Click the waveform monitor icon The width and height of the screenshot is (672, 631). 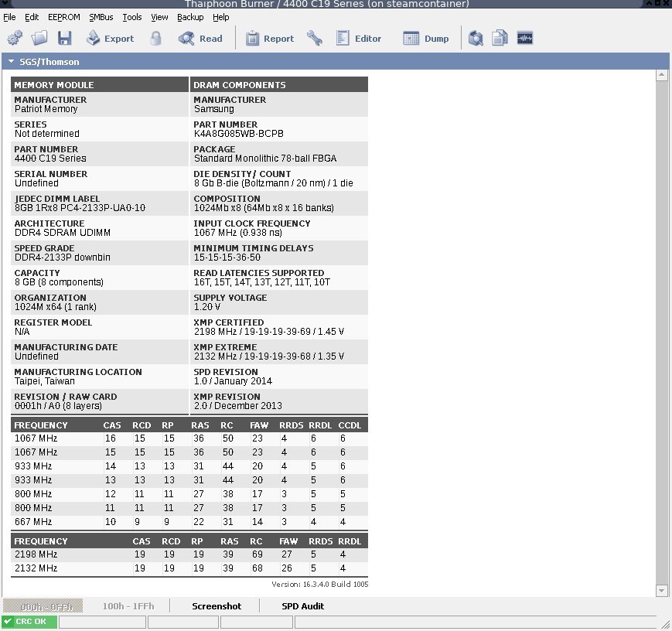525,38
